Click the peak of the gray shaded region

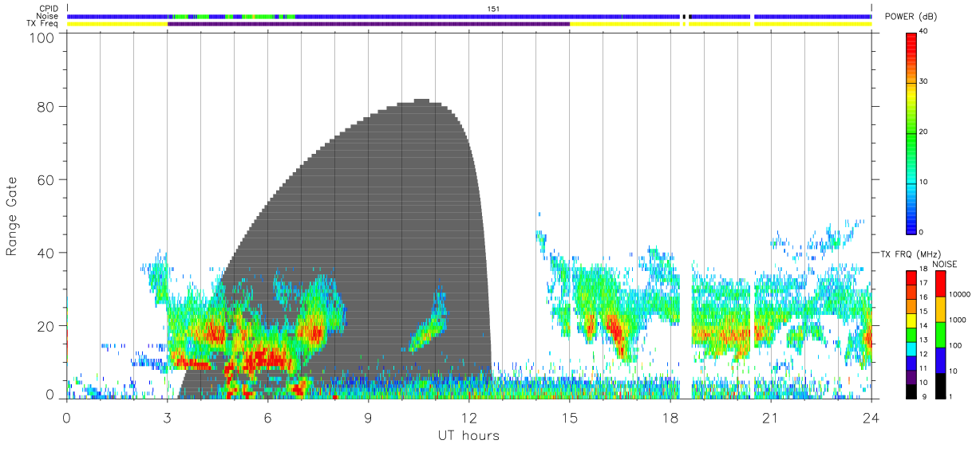421,101
